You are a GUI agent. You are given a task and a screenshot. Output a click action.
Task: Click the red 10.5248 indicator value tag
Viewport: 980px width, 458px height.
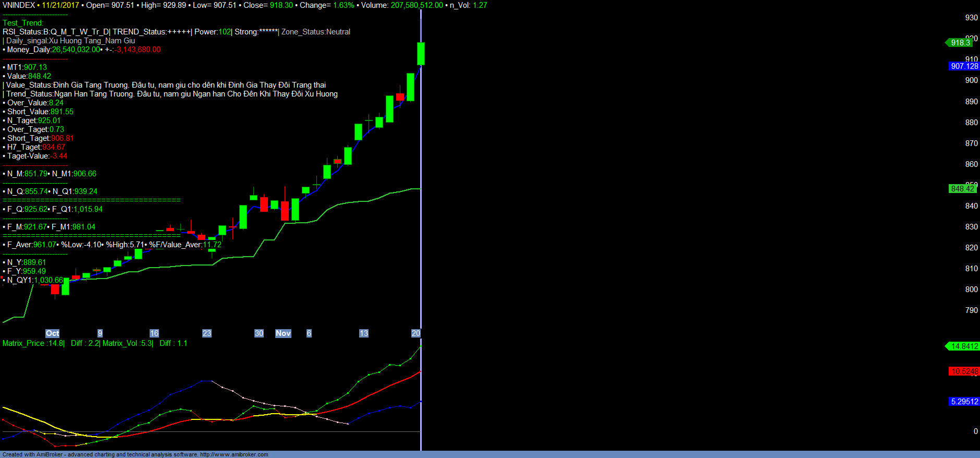(964, 371)
